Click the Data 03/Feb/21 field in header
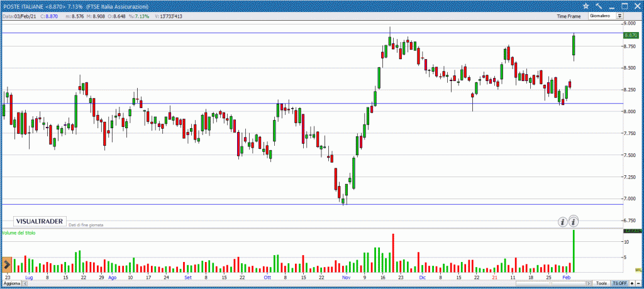This screenshot has height=289, width=644. pyautogui.click(x=19, y=16)
